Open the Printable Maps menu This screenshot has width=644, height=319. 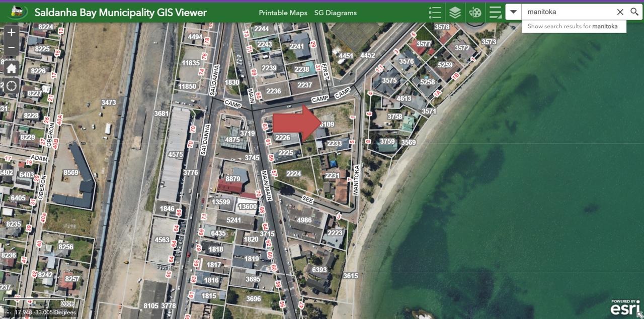pos(282,13)
